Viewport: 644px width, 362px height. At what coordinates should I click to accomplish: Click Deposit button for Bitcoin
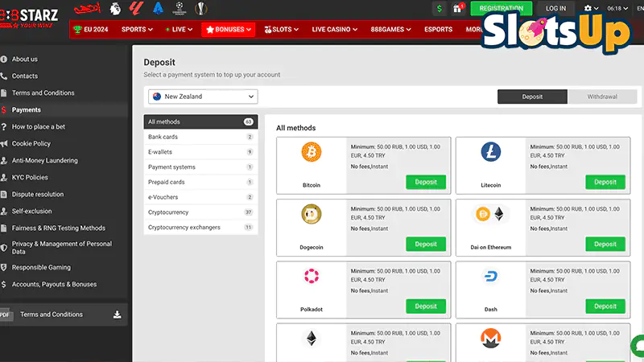(426, 183)
